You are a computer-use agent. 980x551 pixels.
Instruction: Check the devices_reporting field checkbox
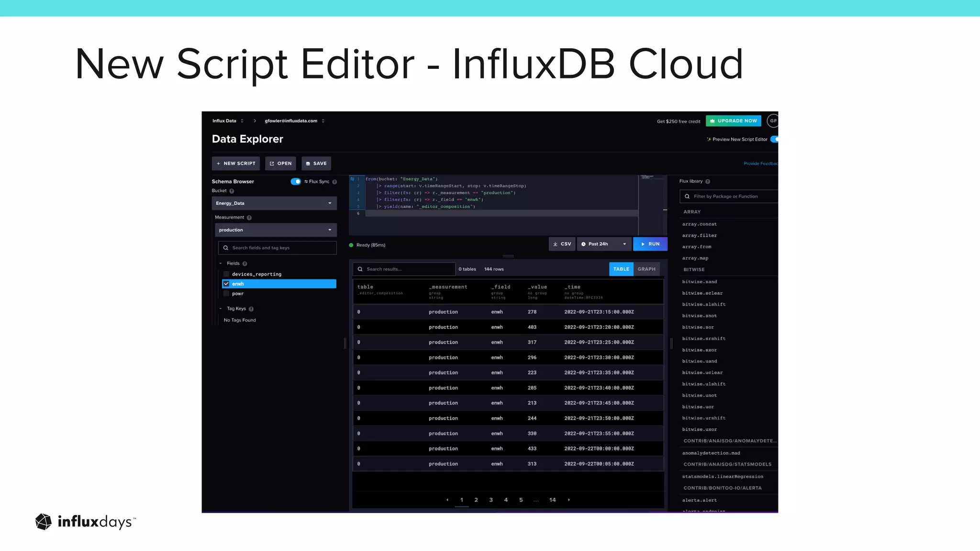pyautogui.click(x=226, y=274)
